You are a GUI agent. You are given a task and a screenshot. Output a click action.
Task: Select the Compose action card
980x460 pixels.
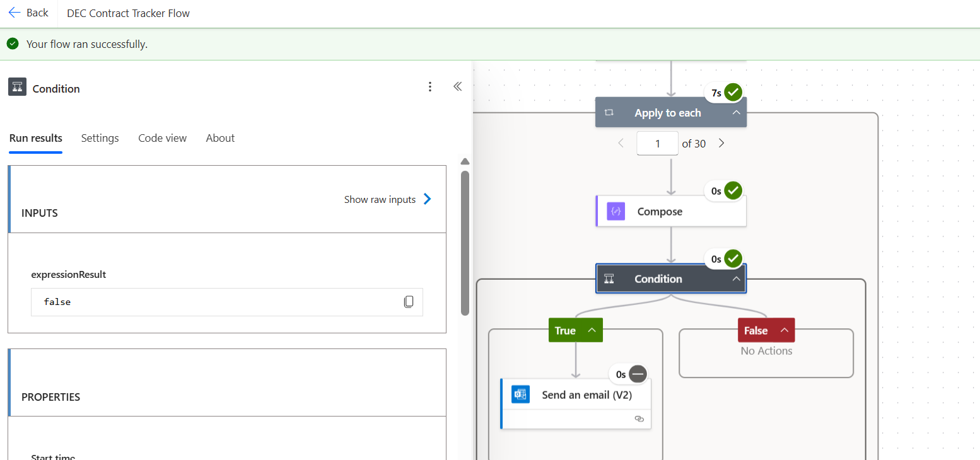click(671, 211)
